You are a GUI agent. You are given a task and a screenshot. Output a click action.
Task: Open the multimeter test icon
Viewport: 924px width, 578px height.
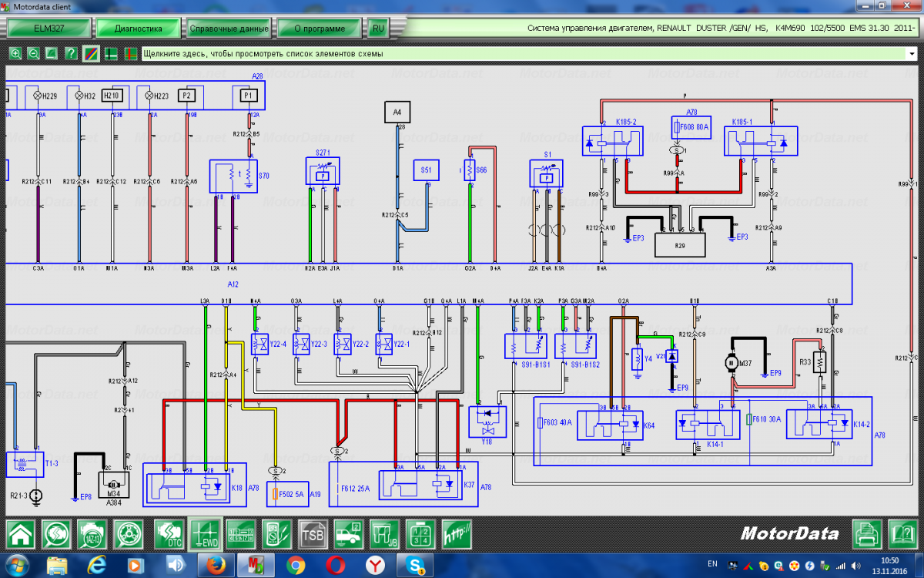[x=276, y=533]
